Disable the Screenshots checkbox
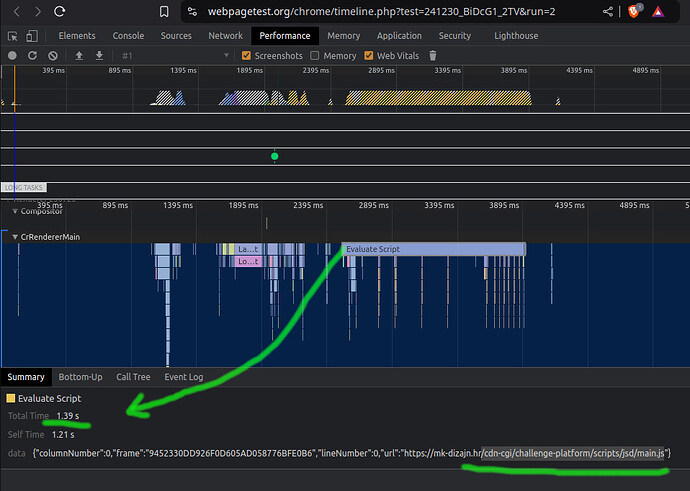Image resolution: width=690 pixels, height=491 pixels. (x=247, y=56)
